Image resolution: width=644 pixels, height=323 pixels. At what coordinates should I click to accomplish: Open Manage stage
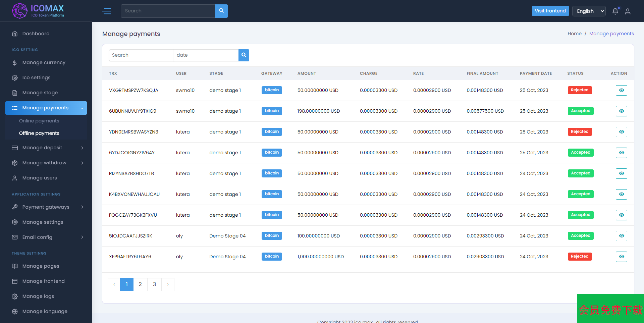[x=46, y=93]
